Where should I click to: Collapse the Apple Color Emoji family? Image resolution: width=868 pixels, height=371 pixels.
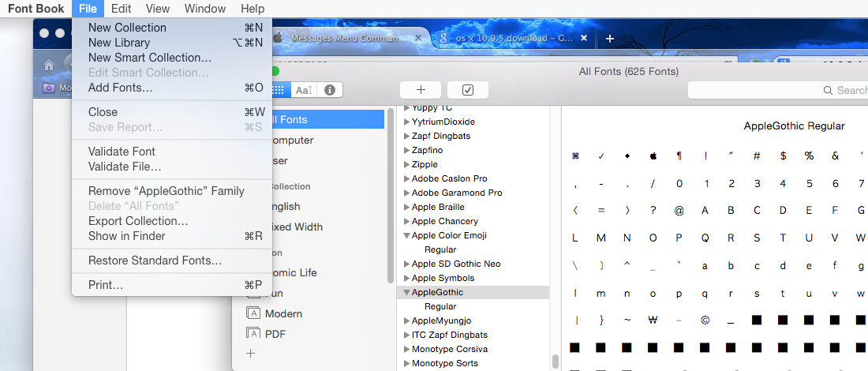407,236
